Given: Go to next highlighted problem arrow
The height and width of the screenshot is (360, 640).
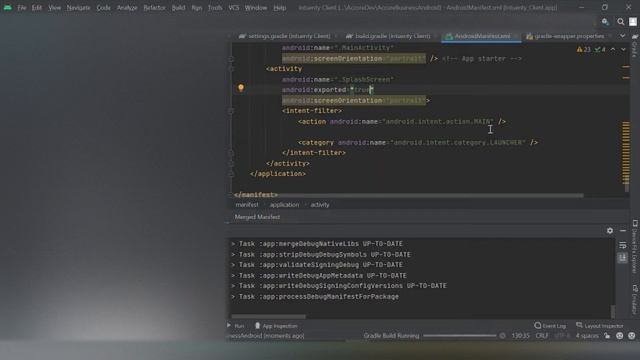Looking at the screenshot, I should point(623,49).
